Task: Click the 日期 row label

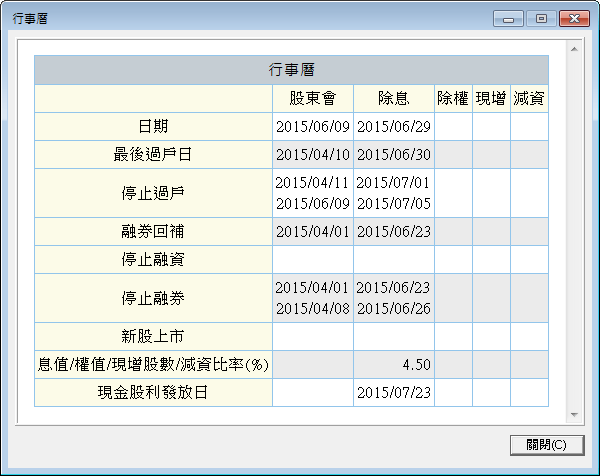Action: (x=154, y=127)
